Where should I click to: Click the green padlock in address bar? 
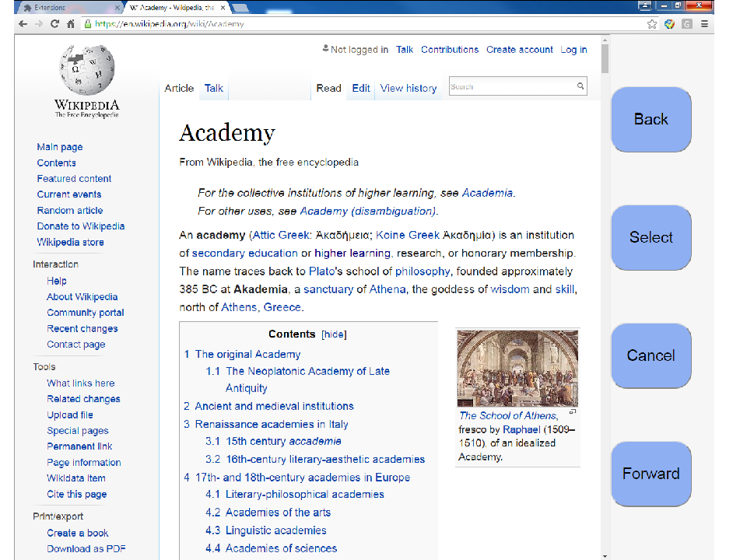pos(88,24)
